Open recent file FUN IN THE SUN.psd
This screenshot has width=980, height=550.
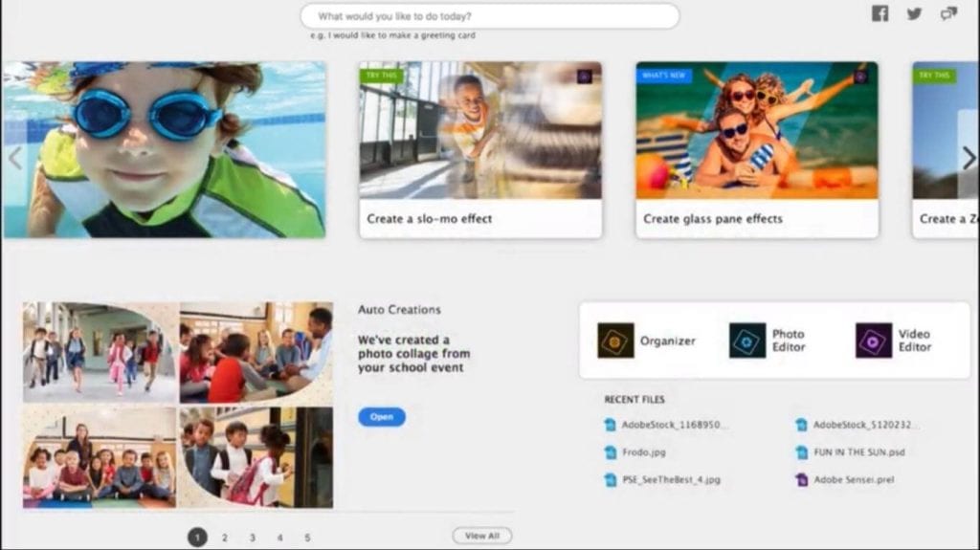[x=857, y=452]
